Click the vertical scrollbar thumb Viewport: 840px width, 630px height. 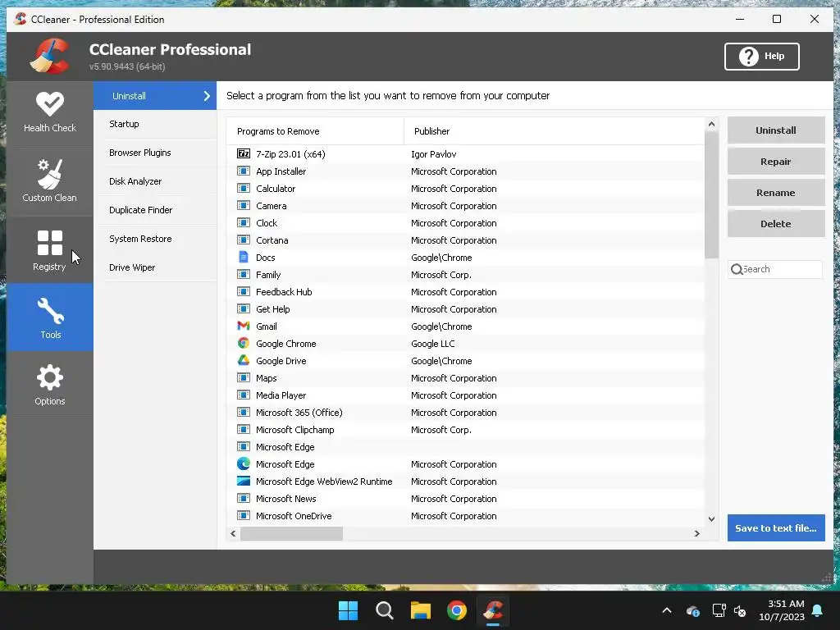pos(711,194)
